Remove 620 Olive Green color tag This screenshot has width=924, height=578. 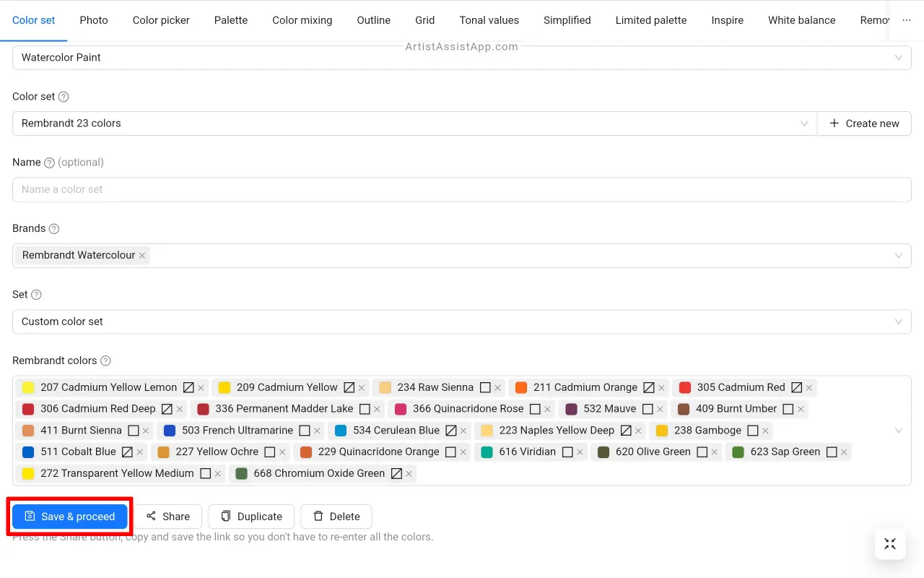pyautogui.click(x=715, y=452)
